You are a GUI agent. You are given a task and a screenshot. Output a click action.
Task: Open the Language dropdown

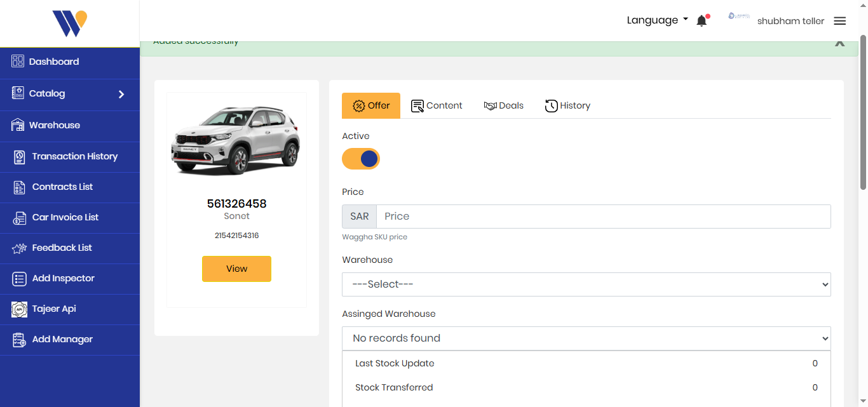click(657, 20)
